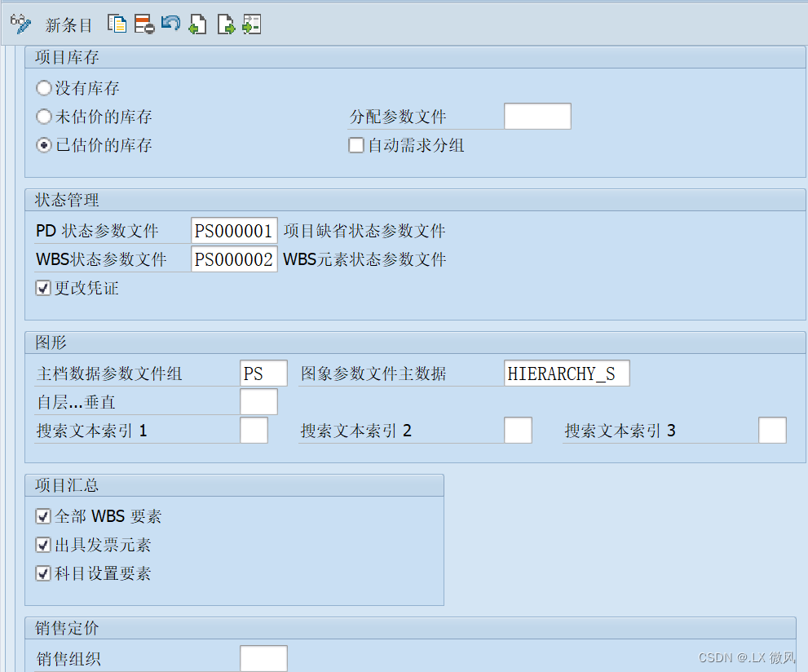The image size is (808, 672).
Task: Click the Previous Entry green-arrow icon
Action: click(197, 24)
